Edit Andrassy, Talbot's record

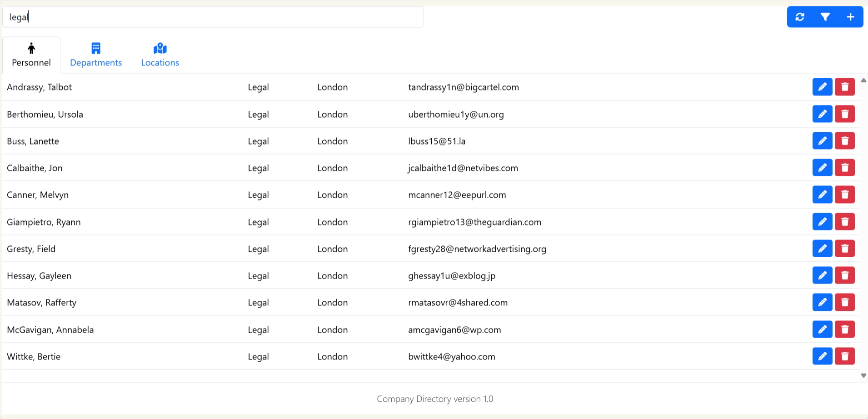pos(822,87)
